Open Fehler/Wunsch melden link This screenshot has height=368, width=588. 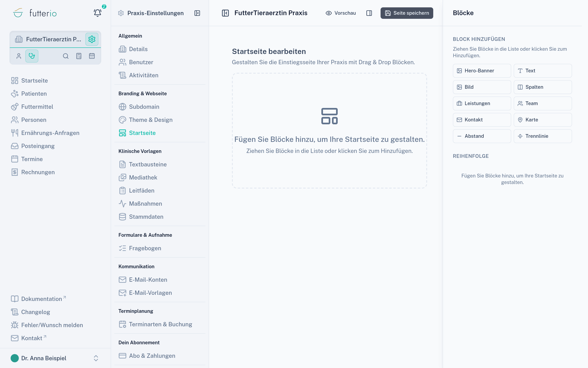[47, 325]
